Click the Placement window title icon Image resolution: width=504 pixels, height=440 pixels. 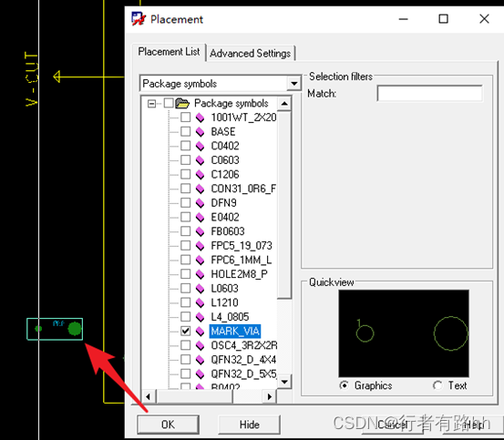pyautogui.click(x=139, y=19)
